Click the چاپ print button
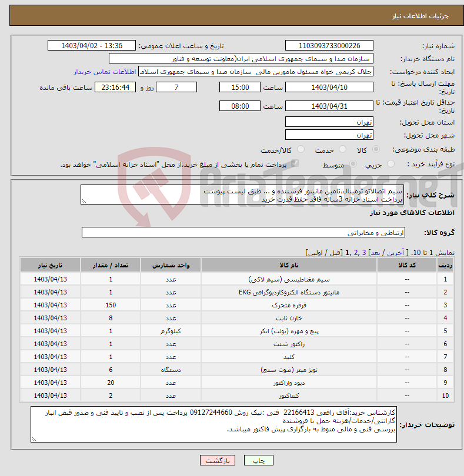The image size is (464, 476). click(x=259, y=460)
